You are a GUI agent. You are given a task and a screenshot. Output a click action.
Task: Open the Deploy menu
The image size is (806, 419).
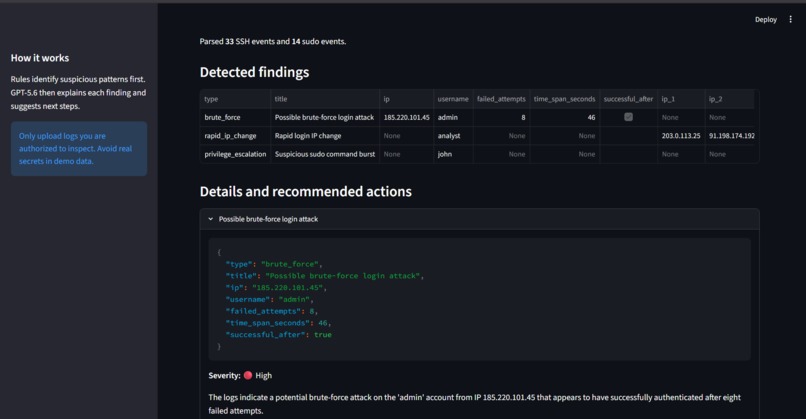(765, 20)
